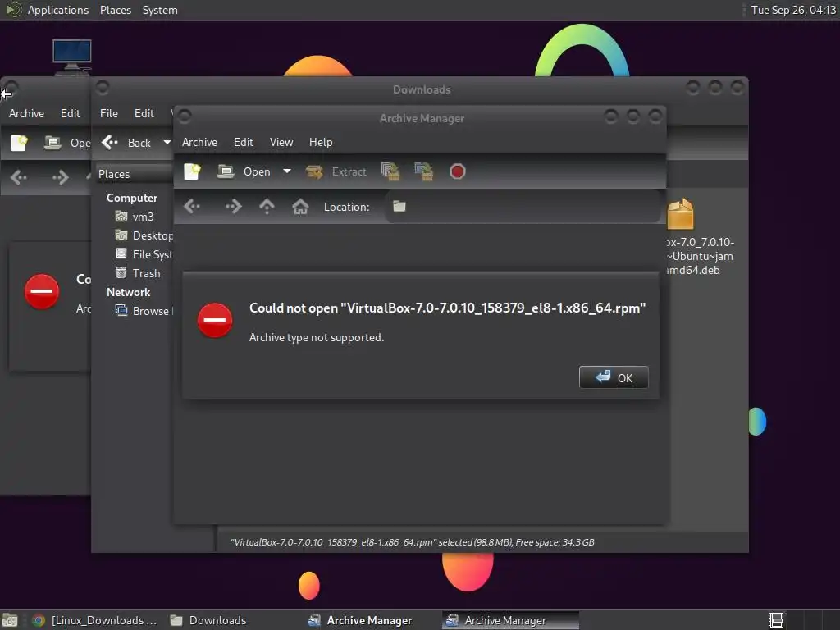Click the OK button in error dialog
Viewport: 840px width, 630px height.
(x=614, y=377)
